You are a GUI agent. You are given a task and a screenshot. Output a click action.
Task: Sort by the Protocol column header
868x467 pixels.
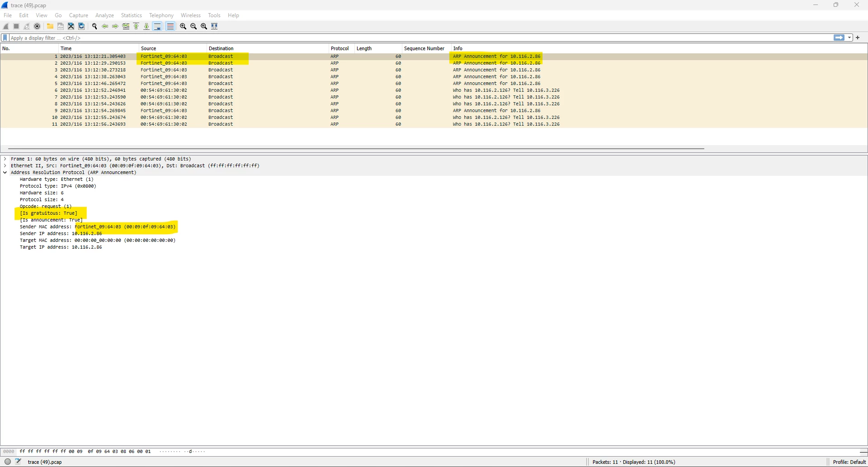tap(341, 48)
